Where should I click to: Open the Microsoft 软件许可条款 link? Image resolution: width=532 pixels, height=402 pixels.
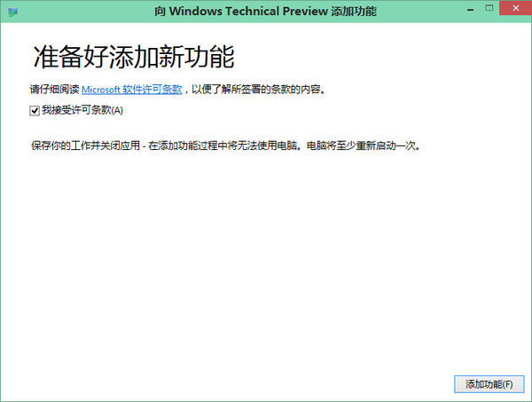[131, 90]
